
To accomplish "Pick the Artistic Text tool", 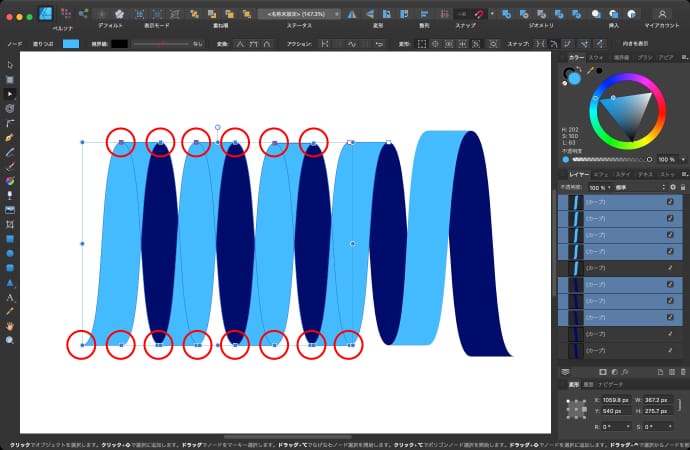I will (10, 297).
